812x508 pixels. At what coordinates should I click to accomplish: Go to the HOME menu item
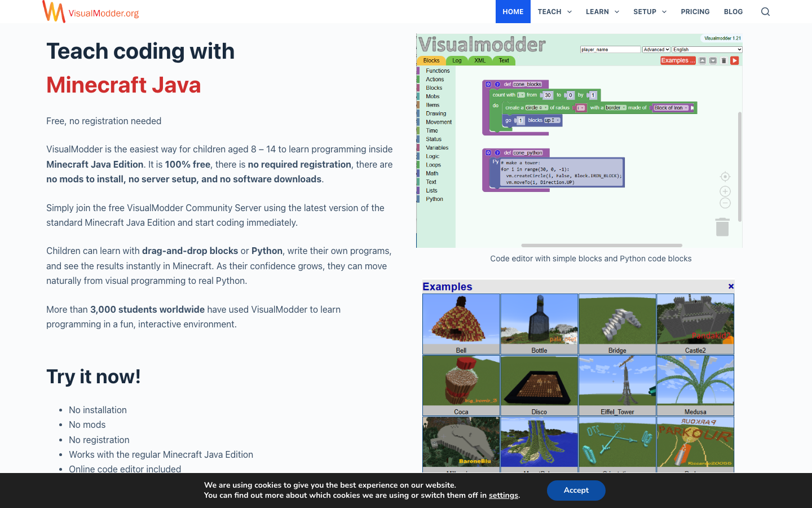[x=513, y=12]
